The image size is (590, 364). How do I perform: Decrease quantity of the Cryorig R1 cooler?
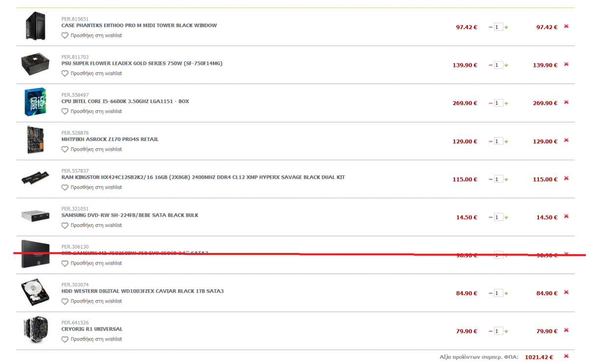click(x=491, y=331)
